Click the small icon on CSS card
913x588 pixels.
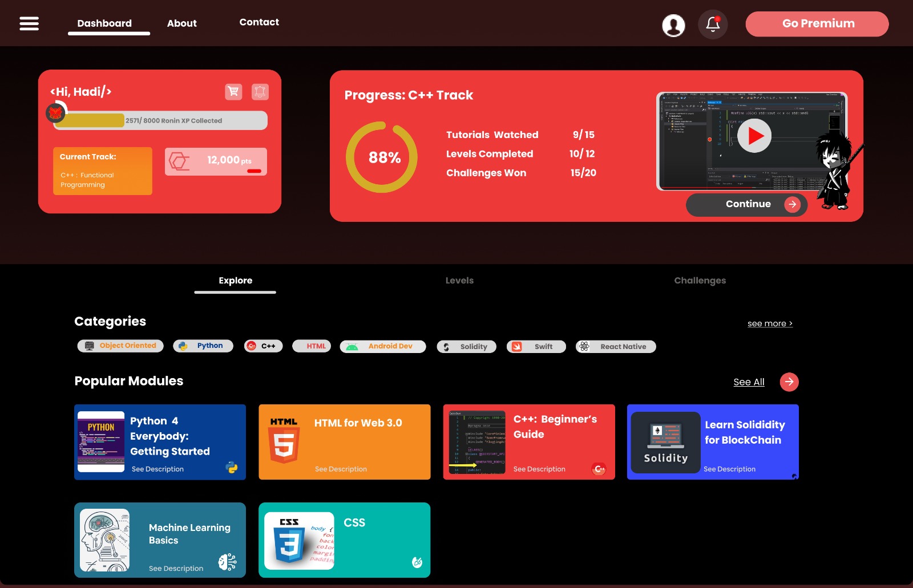[417, 562]
